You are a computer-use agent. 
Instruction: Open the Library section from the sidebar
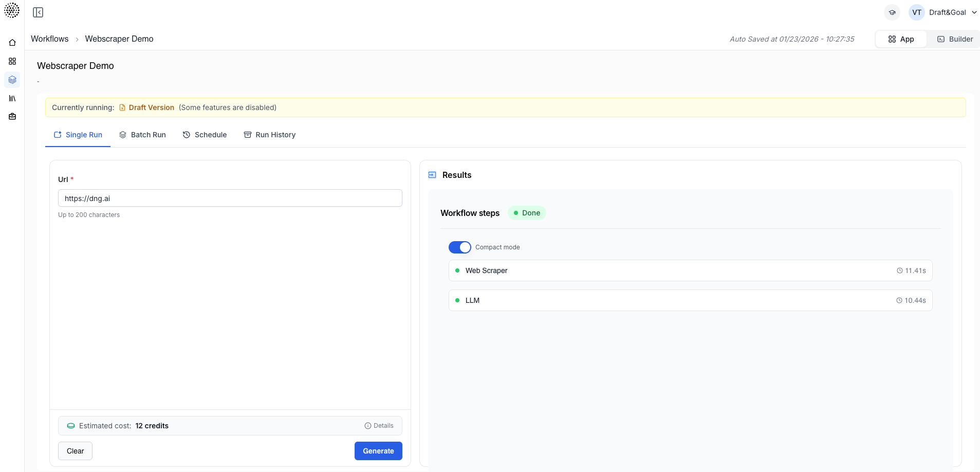click(x=12, y=98)
